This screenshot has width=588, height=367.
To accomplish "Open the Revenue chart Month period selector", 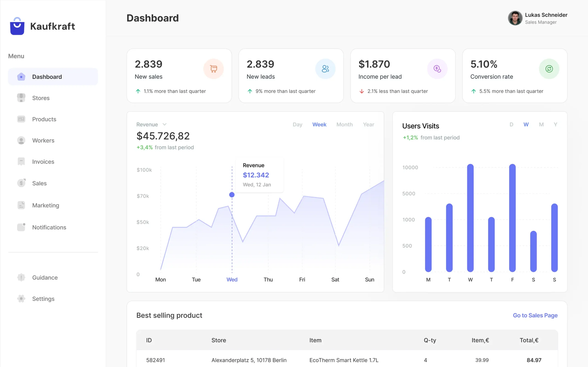I will coord(344,124).
